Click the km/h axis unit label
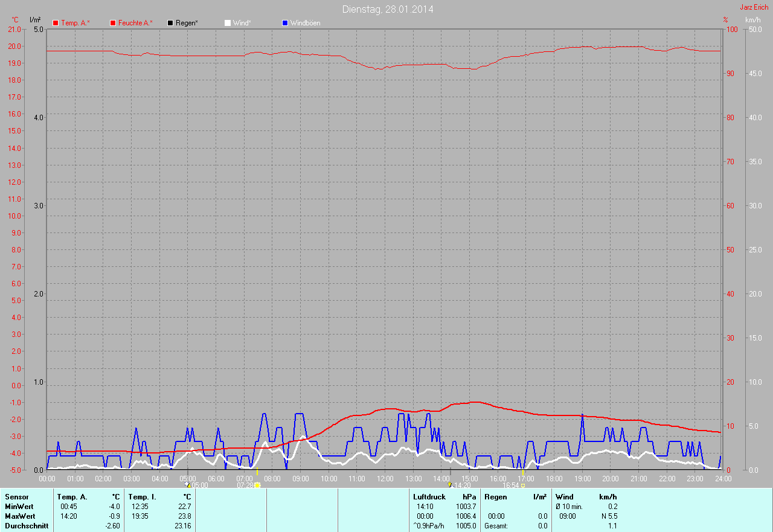 [753, 20]
